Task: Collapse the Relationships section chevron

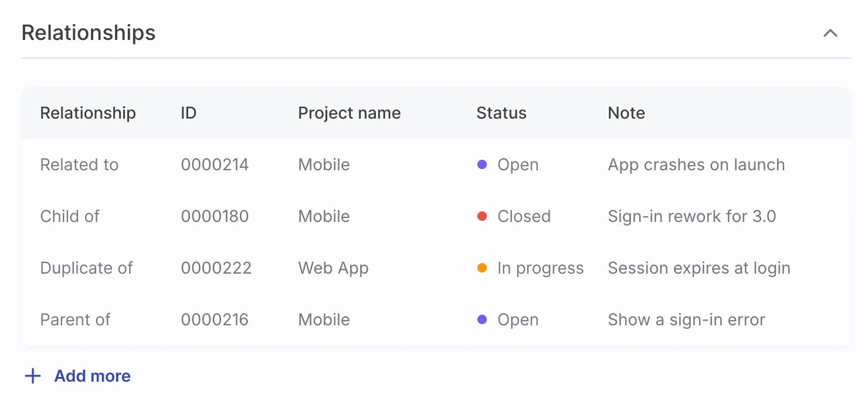Action: [x=830, y=33]
